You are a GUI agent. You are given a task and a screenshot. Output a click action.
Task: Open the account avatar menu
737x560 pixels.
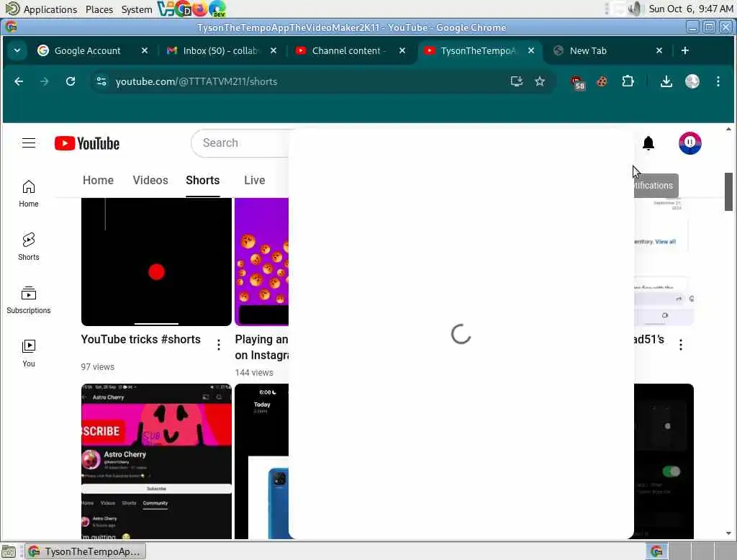689,143
